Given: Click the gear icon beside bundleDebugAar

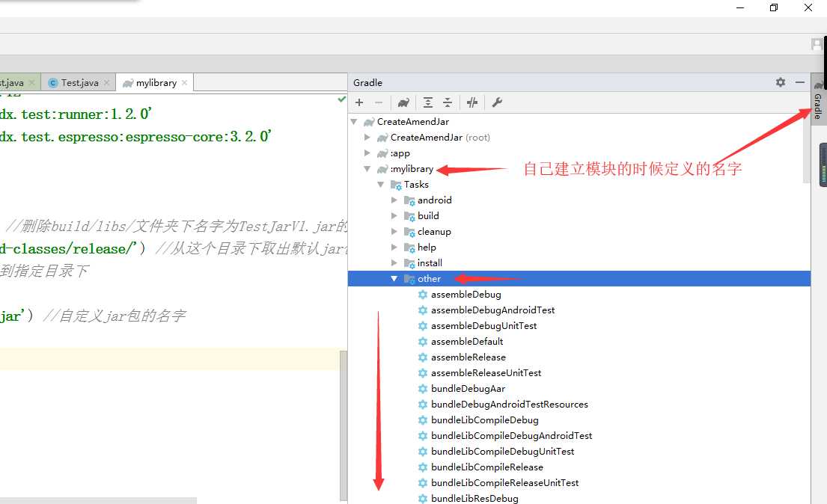Looking at the screenshot, I should tap(422, 389).
